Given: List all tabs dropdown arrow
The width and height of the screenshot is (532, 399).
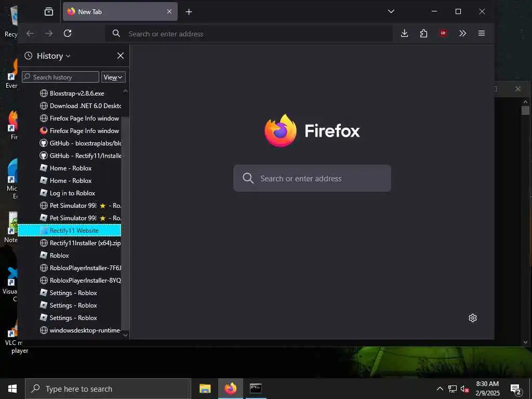Looking at the screenshot, I should 391,11.
